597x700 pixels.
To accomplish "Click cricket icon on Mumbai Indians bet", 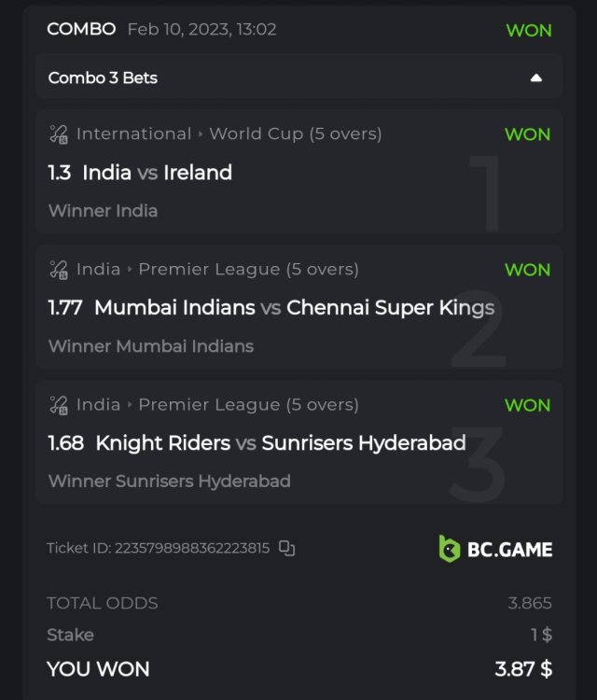I will coord(58,270).
